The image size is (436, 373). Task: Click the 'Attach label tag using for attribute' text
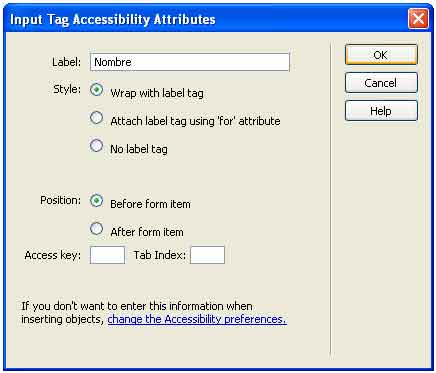pos(195,121)
